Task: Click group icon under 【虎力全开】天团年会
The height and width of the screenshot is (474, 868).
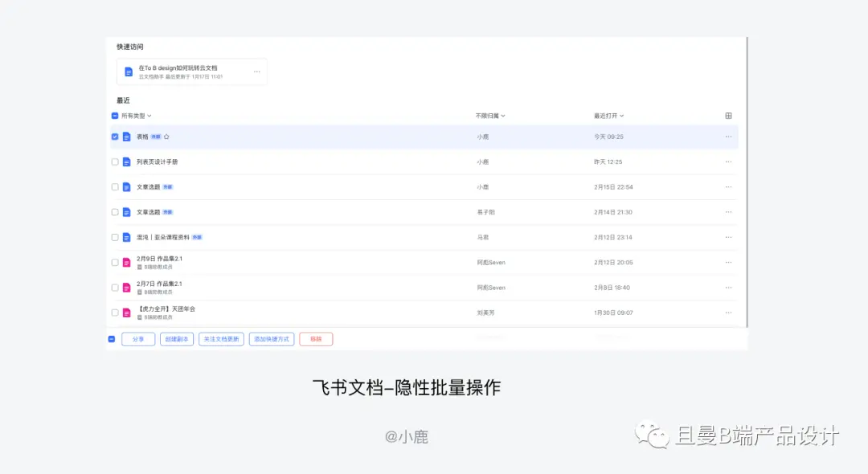Action: tap(140, 317)
